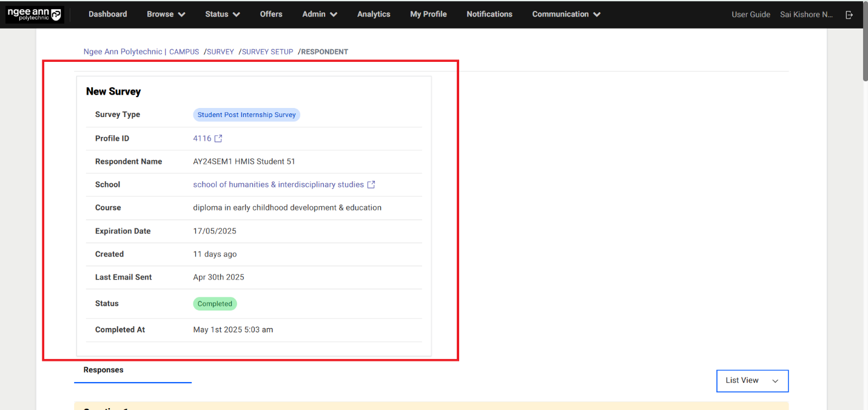
Task: Change the List View dropdown selection
Action: [x=752, y=381]
